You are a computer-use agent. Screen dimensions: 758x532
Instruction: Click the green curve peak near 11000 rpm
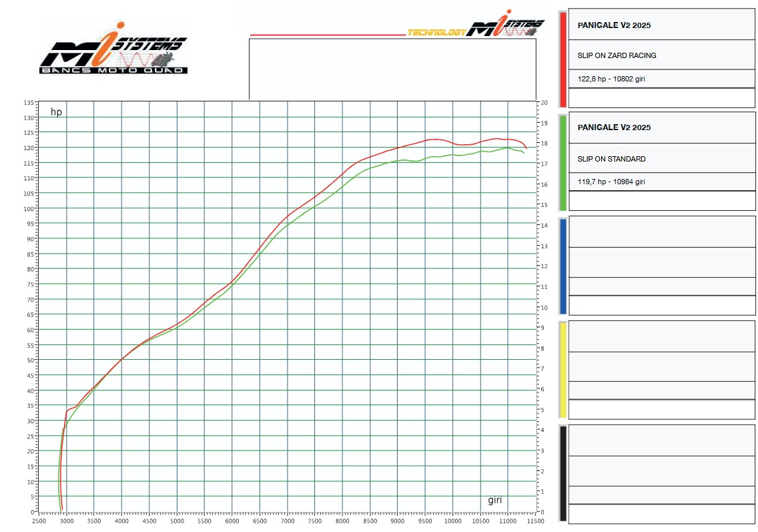coord(507,148)
